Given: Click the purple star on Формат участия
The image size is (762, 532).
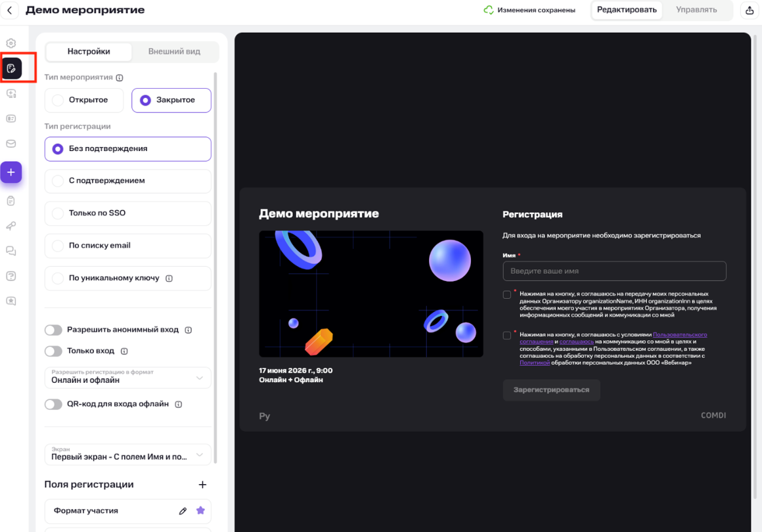Looking at the screenshot, I should click(x=200, y=510).
